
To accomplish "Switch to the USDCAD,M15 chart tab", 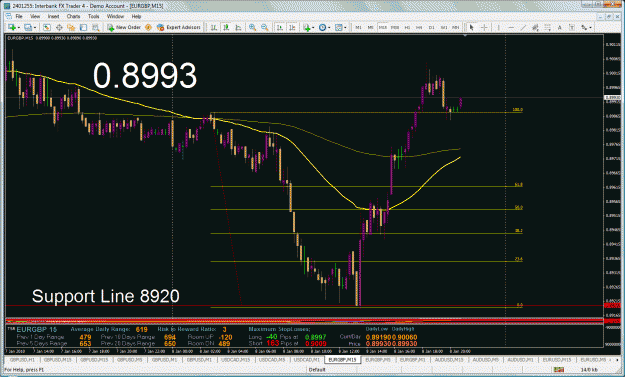I will point(235,360).
